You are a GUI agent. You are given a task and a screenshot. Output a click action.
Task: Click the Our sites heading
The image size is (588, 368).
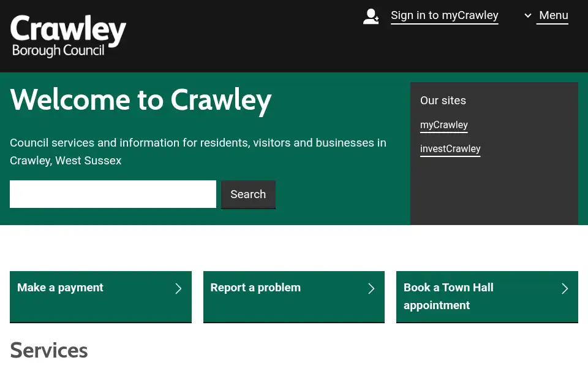click(x=443, y=101)
